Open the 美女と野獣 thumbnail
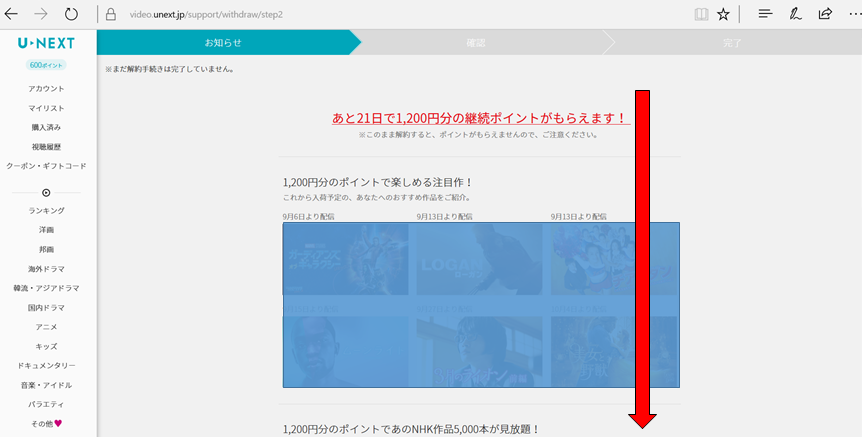Image resolution: width=862 pixels, height=437 pixels. point(614,351)
